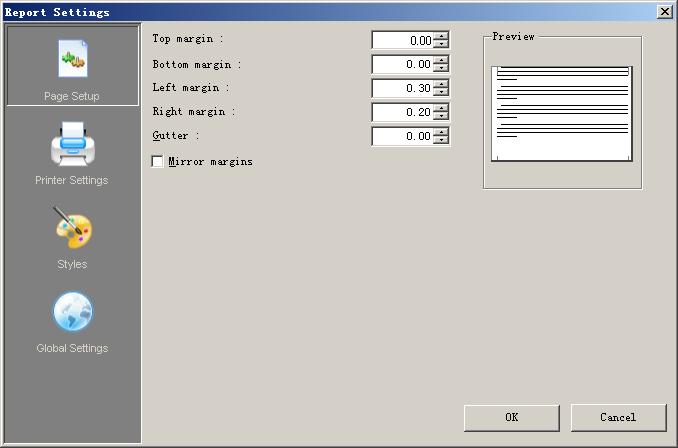This screenshot has height=448, width=678.
Task: Open the Page Setup section icon
Action: click(72, 59)
